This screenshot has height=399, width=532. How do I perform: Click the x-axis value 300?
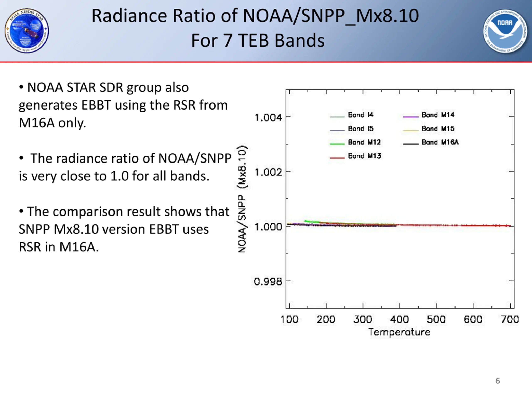point(363,320)
